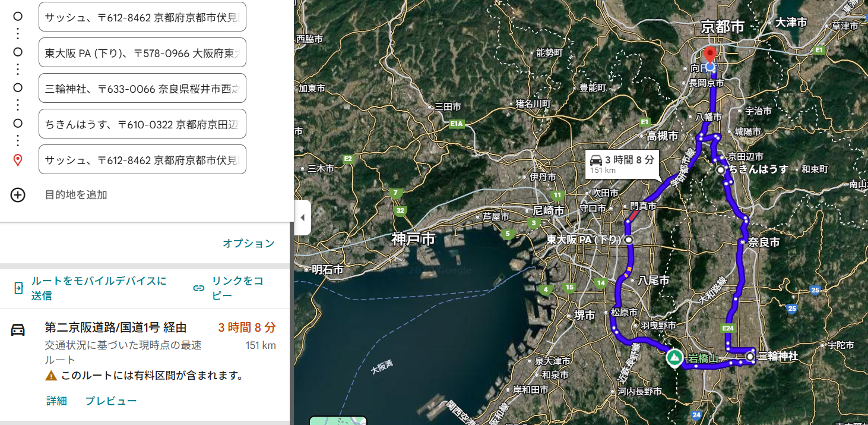Click the final destination サッシュ field by red pin
Viewport: 868px width, 425px height.
142,159
